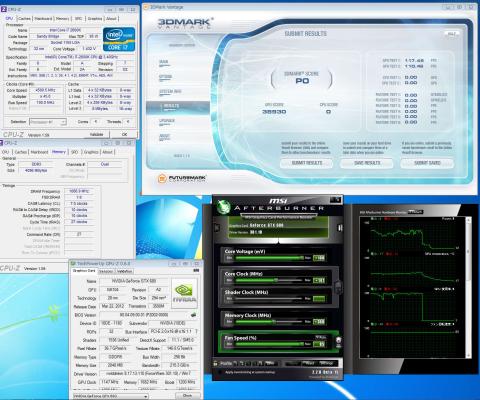Click the top CPU-Z window title icon

[4, 9]
